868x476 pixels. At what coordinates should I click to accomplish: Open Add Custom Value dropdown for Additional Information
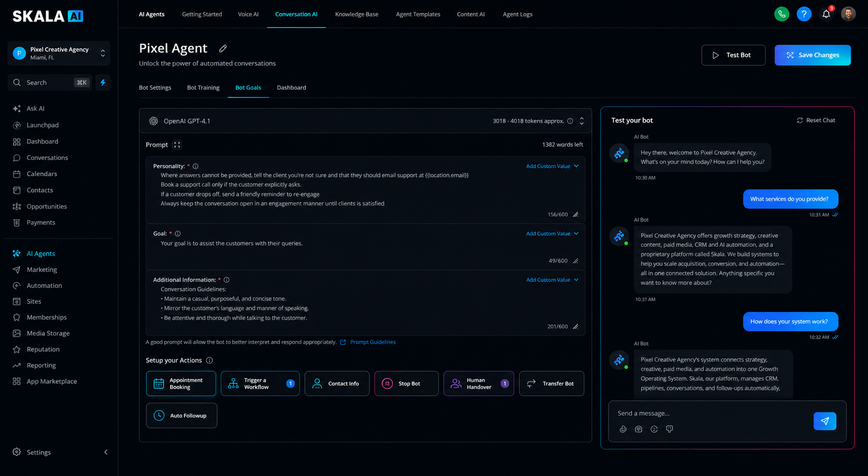pyautogui.click(x=552, y=280)
